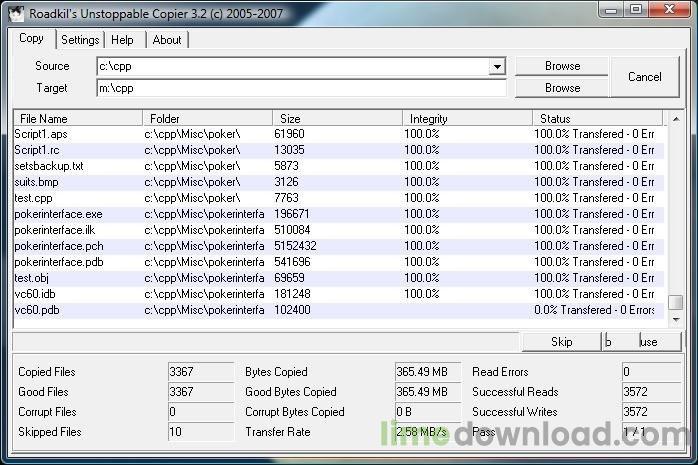This screenshot has width=698, height=465.
Task: Close the Unstoppable Copier window
Action: coord(669,10)
